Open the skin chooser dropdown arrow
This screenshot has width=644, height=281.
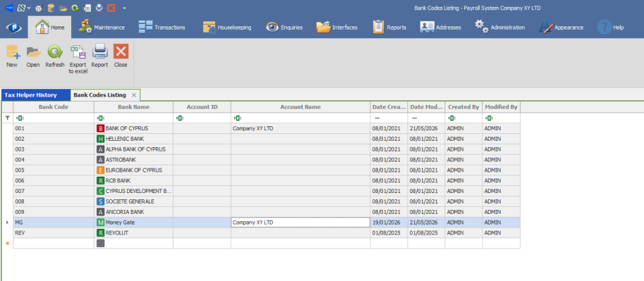29,8
